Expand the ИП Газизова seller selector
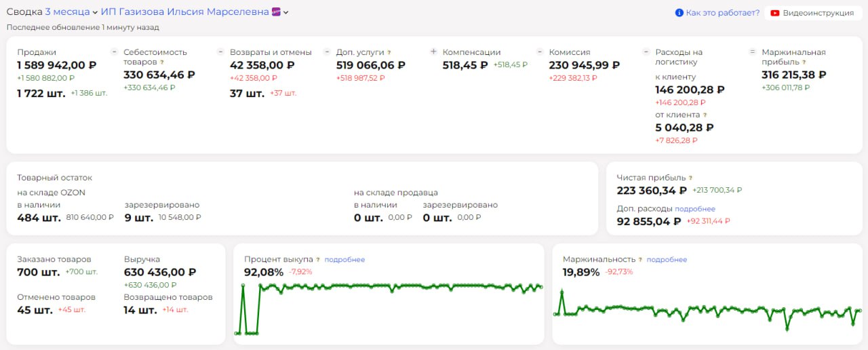 coord(184,12)
